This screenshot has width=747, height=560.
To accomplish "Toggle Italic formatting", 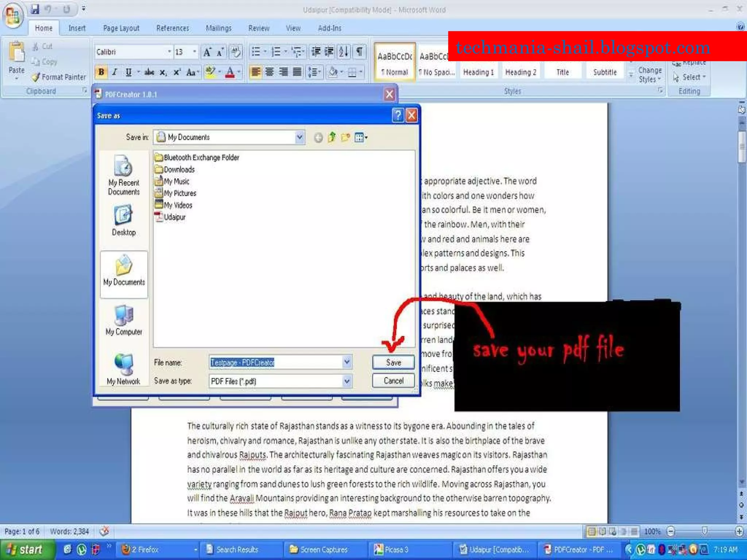I will 115,72.
